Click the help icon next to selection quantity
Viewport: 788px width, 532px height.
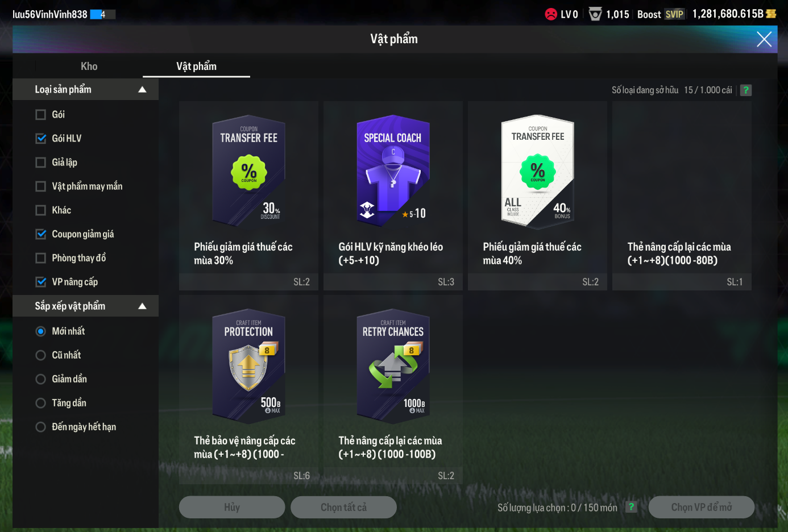631,507
